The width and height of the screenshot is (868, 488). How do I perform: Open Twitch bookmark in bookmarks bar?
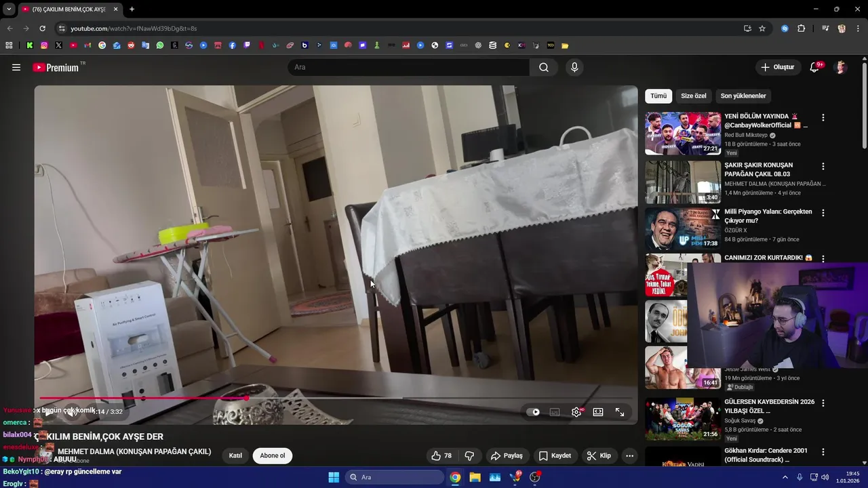click(247, 45)
